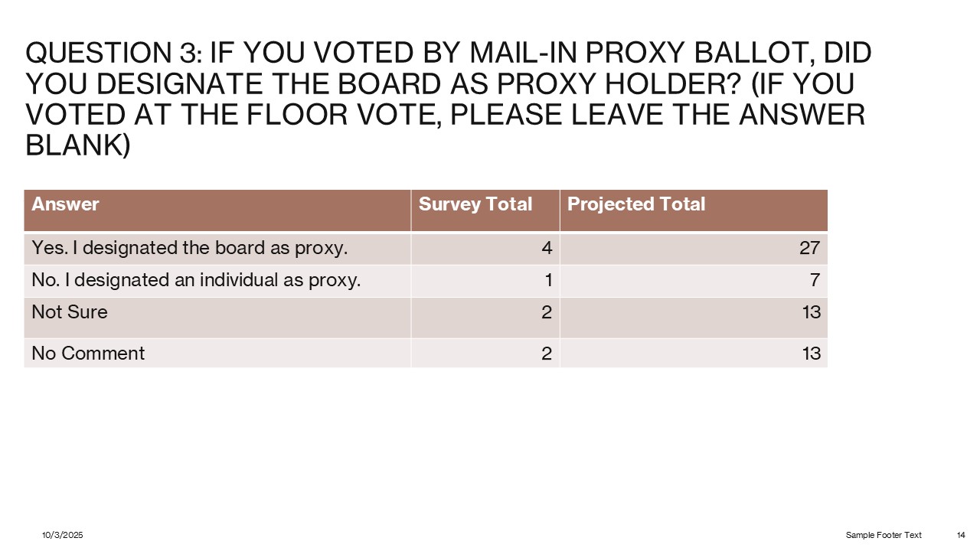980x551 pixels.
Task: Click survey total value 4 for Yes row
Action: point(547,248)
